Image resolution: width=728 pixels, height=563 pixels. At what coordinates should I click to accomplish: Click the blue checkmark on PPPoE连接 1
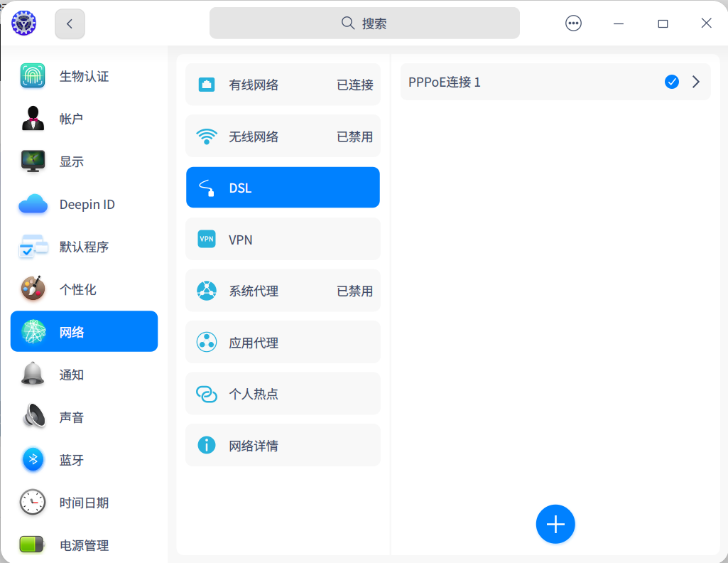pyautogui.click(x=671, y=82)
